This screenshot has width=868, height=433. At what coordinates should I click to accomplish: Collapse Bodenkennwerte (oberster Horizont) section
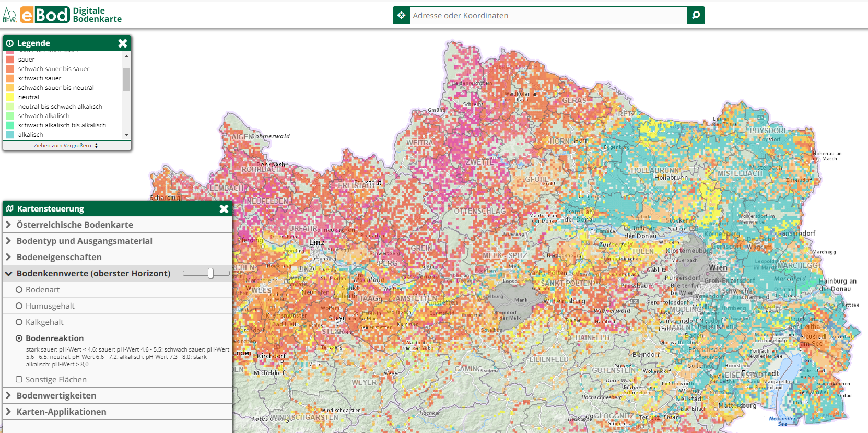93,274
